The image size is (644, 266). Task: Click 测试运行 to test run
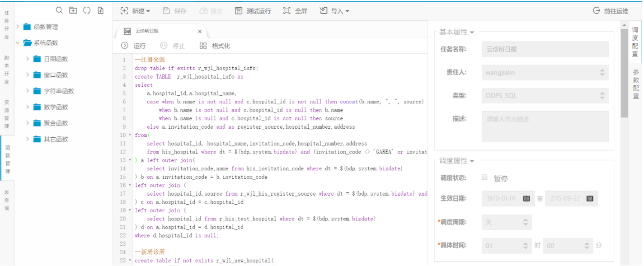(x=253, y=11)
